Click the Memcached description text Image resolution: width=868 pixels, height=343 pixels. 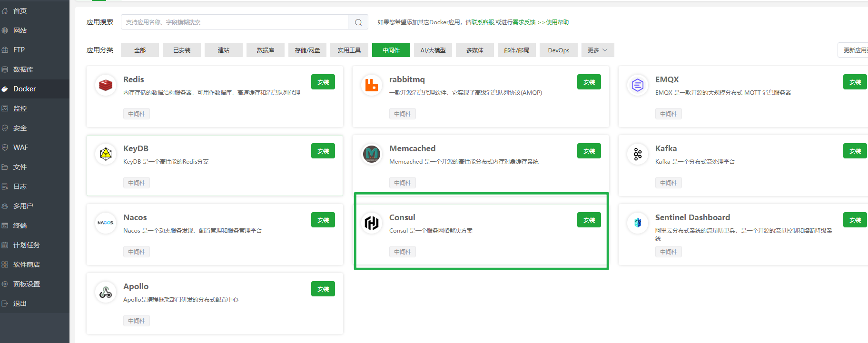click(464, 162)
